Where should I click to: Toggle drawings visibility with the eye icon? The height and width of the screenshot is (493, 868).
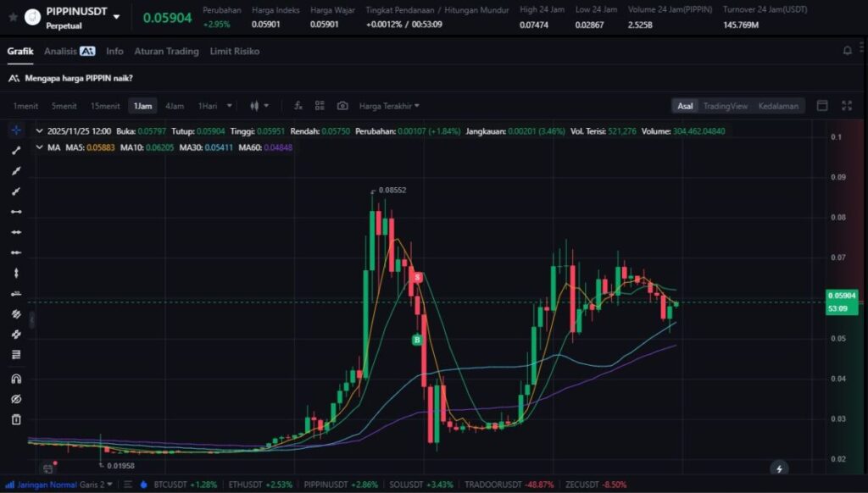(x=16, y=399)
